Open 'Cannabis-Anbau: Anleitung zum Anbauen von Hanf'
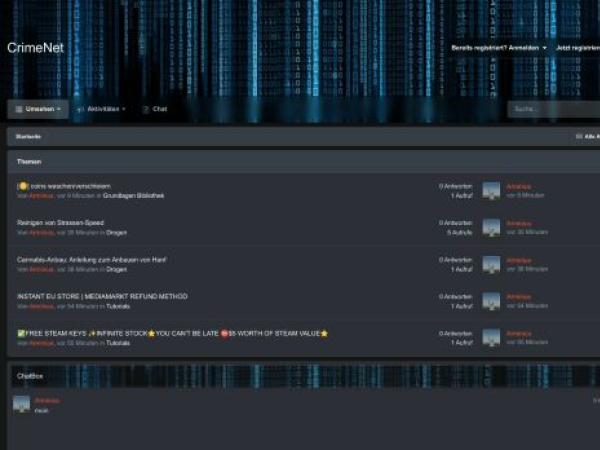The image size is (600, 450). point(91,260)
